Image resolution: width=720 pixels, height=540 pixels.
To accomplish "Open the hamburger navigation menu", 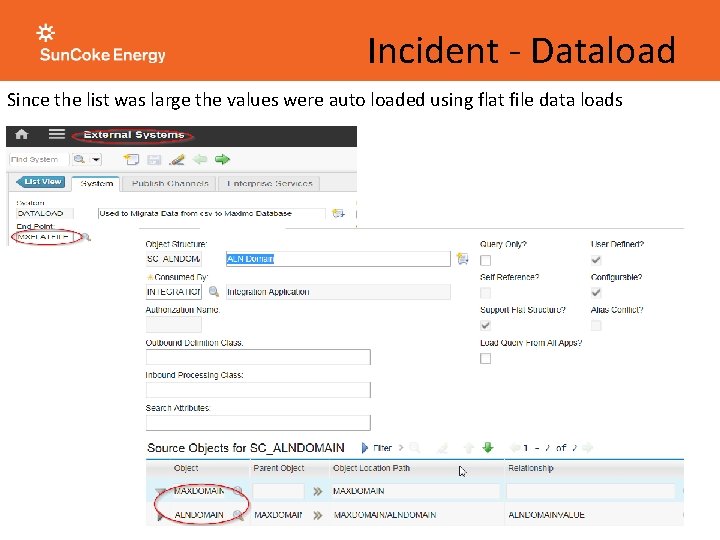I will 56,134.
